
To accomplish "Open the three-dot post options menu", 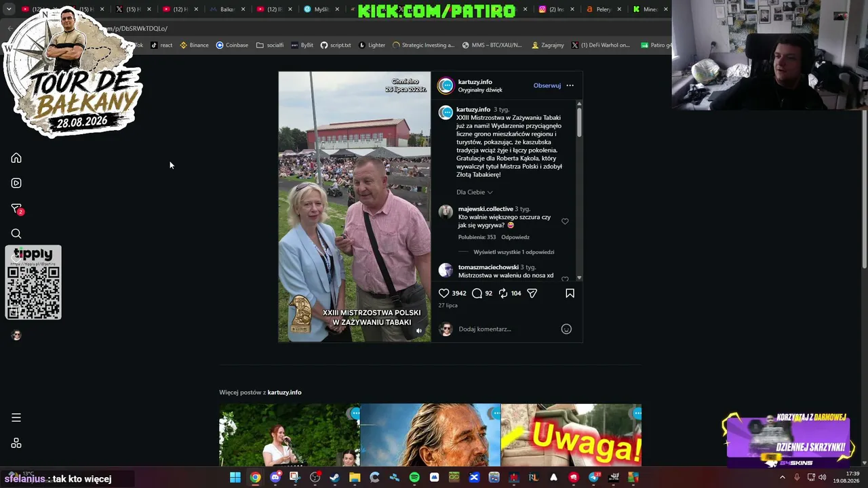I will coord(570,85).
